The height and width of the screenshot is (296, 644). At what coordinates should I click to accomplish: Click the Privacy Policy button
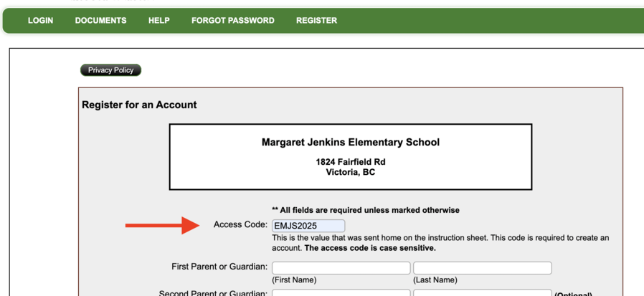(110, 70)
